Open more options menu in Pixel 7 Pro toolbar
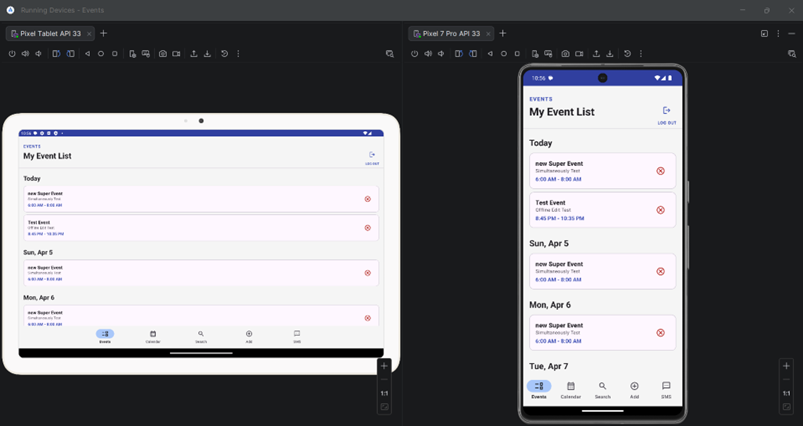 click(641, 54)
